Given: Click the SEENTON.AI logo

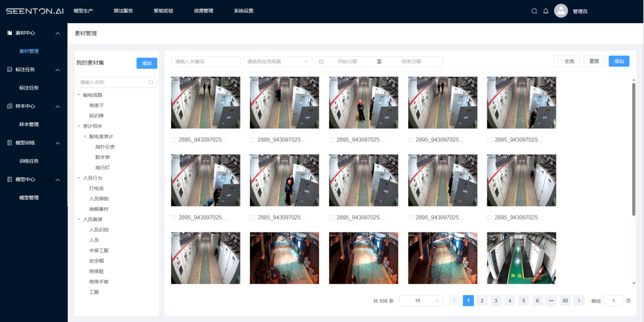Looking at the screenshot, I should [x=35, y=11].
